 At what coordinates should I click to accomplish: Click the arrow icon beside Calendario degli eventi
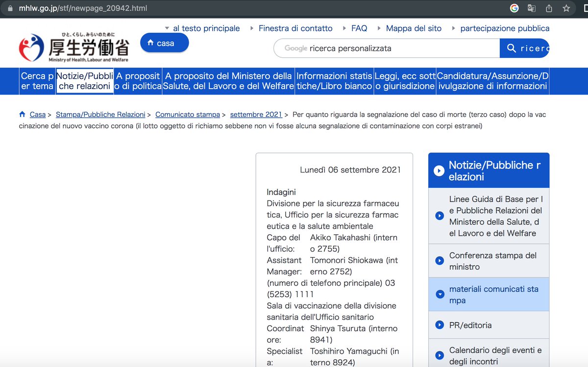(440, 356)
